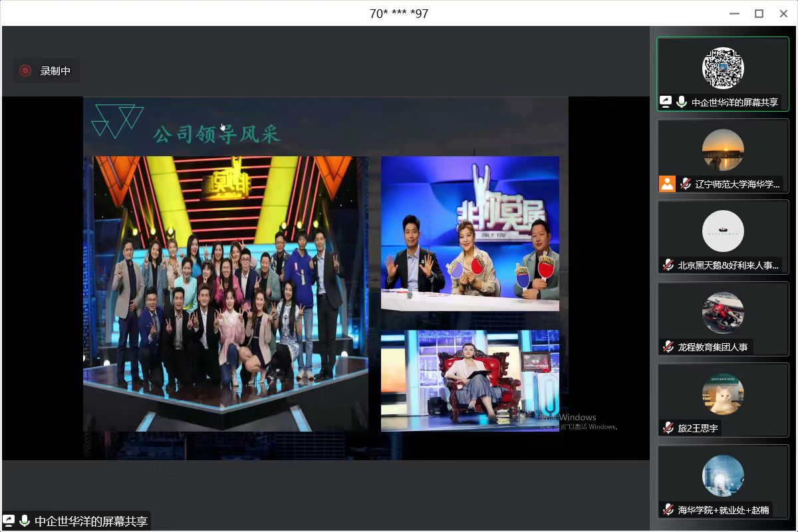Click the 录制中 recording status label
This screenshot has width=798, height=532.
[55, 70]
